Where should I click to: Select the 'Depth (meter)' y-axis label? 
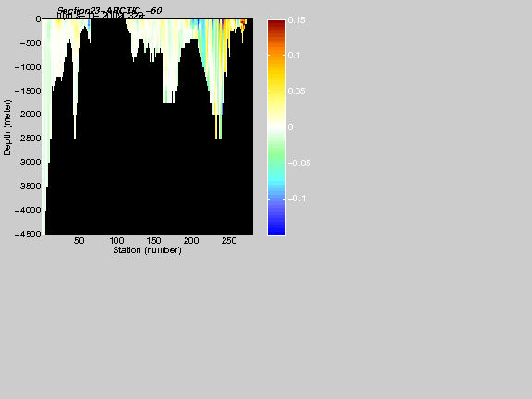(x=7, y=127)
